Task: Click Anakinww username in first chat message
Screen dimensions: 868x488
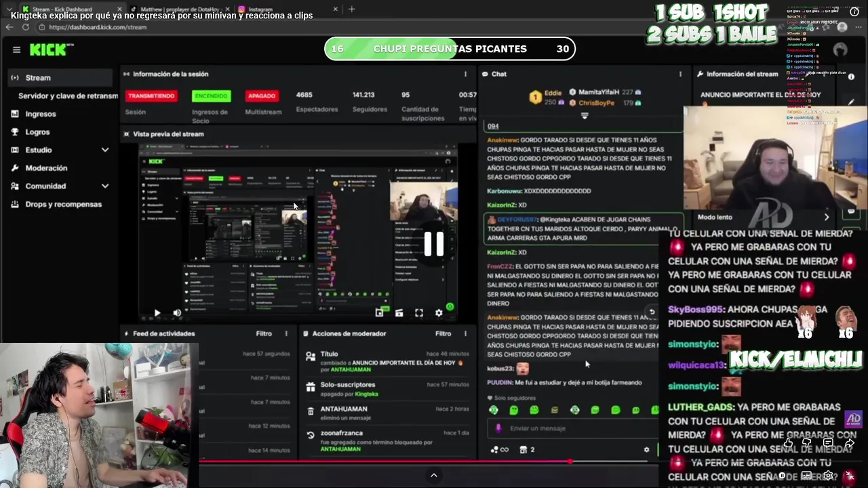Action: coord(502,140)
